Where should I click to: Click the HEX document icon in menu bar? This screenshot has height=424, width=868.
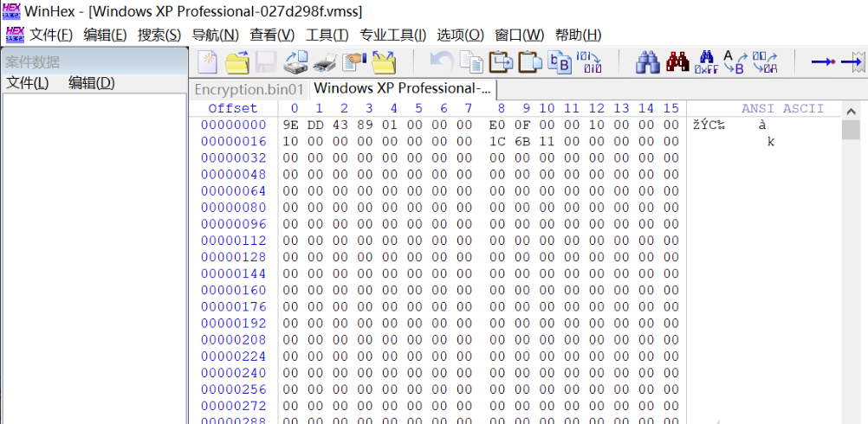pyautogui.click(x=15, y=35)
